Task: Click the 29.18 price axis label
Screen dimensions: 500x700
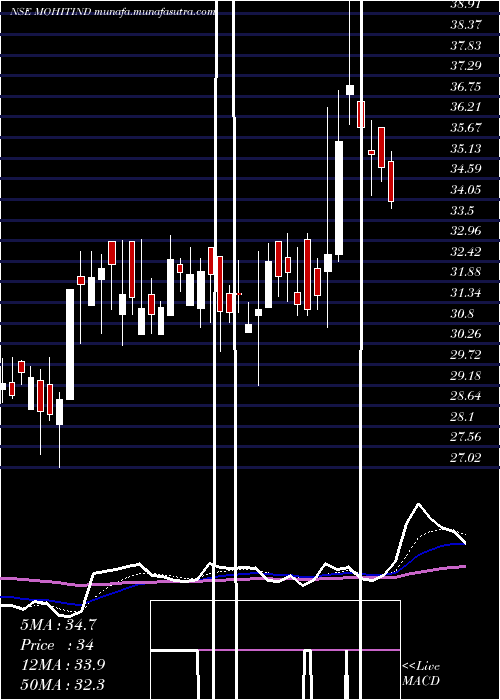Action: (466, 376)
